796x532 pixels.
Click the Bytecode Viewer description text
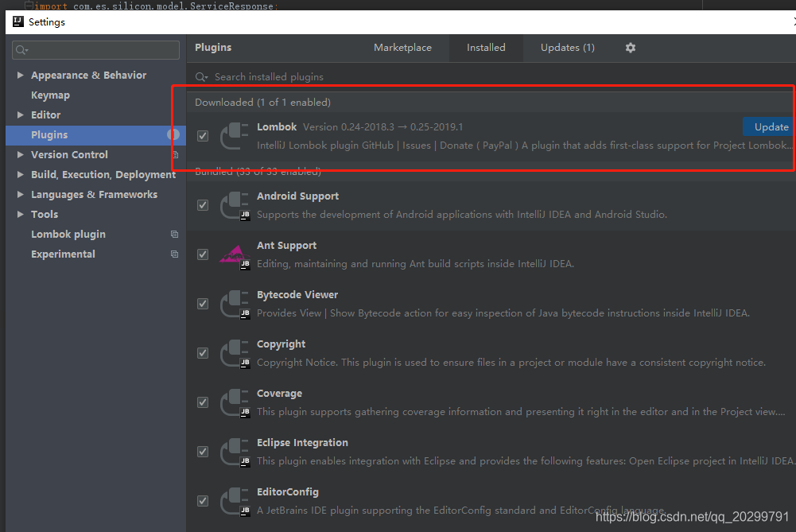[x=503, y=313]
